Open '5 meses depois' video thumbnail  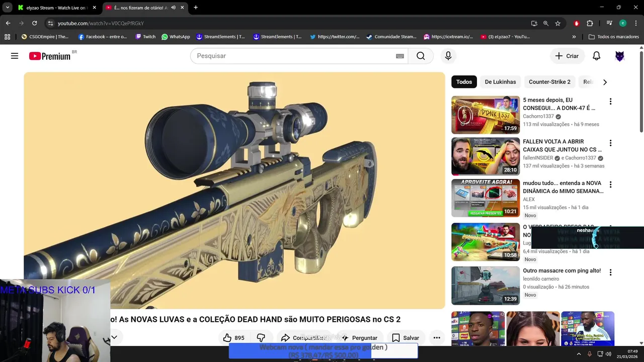[486, 115]
